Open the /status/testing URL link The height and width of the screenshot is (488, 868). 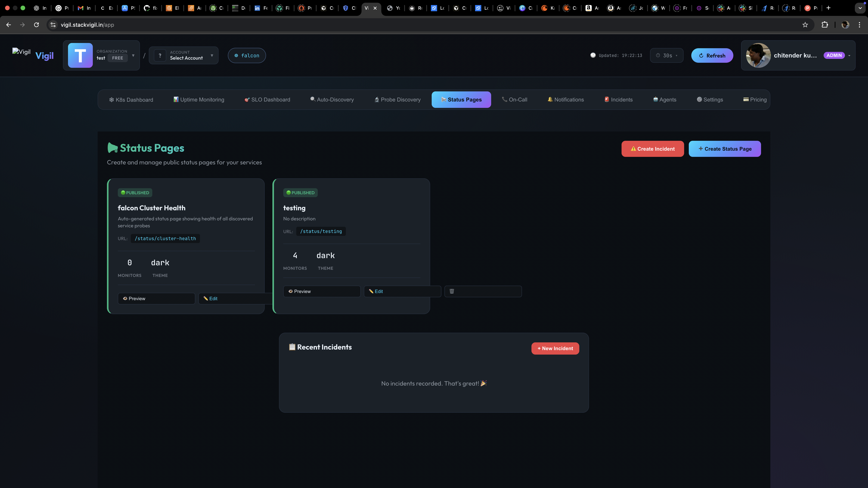[321, 231]
